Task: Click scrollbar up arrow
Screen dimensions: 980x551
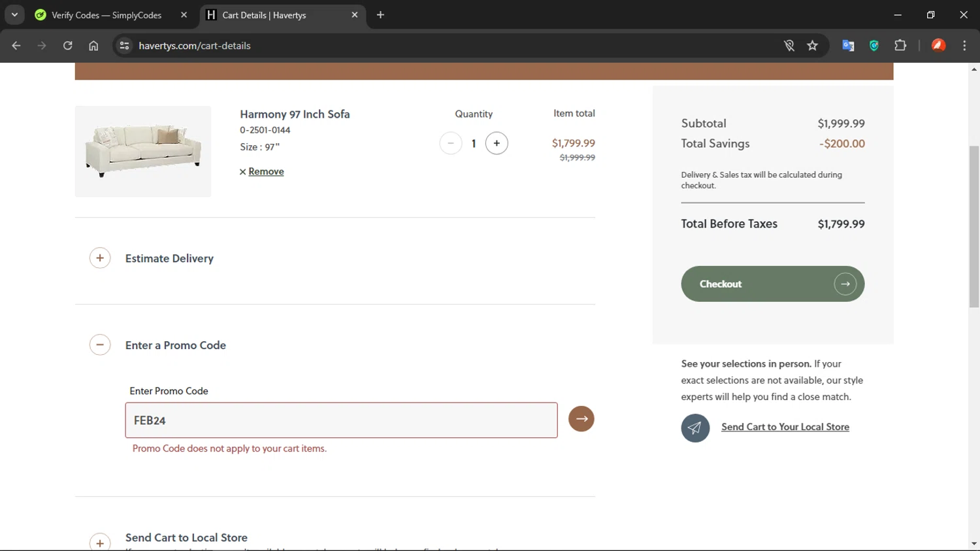Action: [974, 69]
